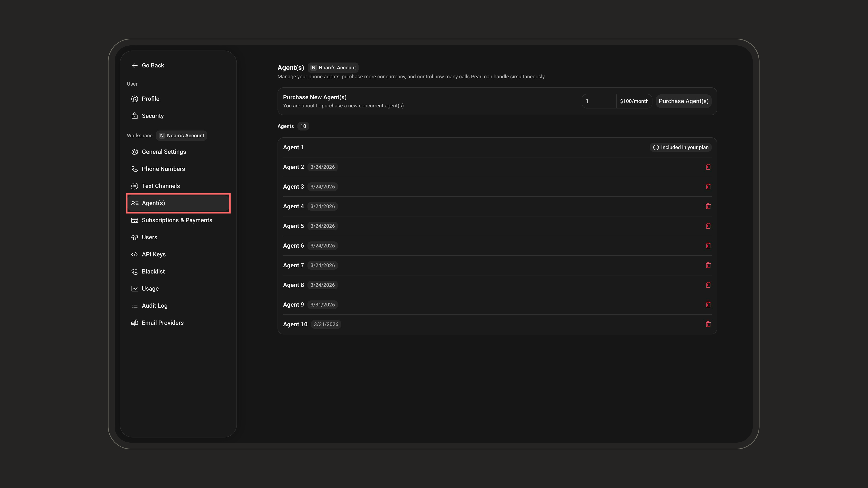This screenshot has height=488, width=868.
Task: Click Agent 9 date 3/31/2026
Action: (x=322, y=304)
